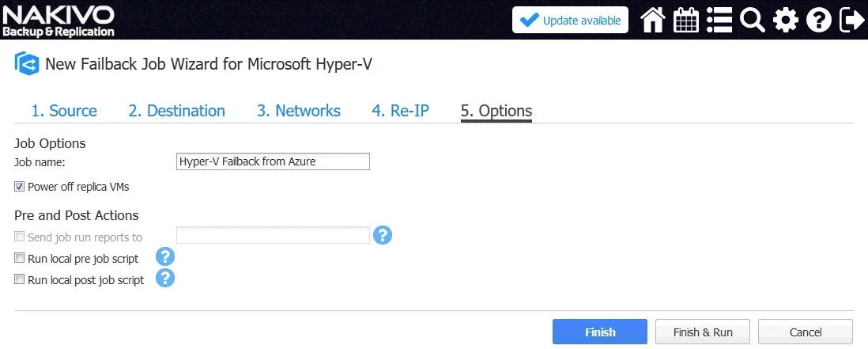Enable Run local post job script
This screenshot has height=349, width=868.
pos(20,279)
